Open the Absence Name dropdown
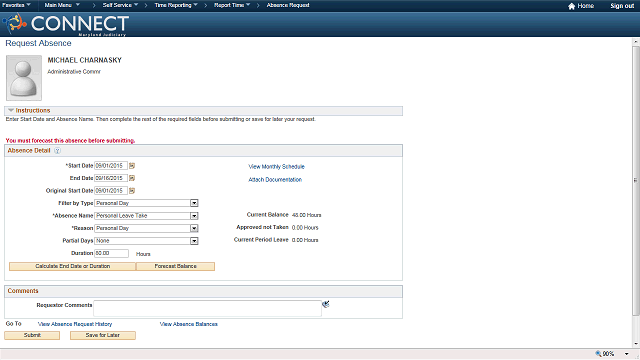 [x=194, y=216]
